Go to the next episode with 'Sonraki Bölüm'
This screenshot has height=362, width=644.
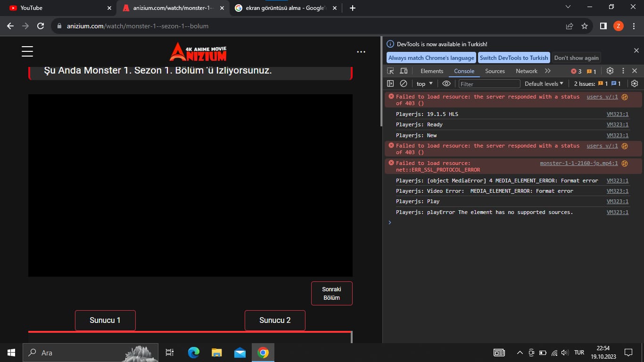[x=331, y=293]
